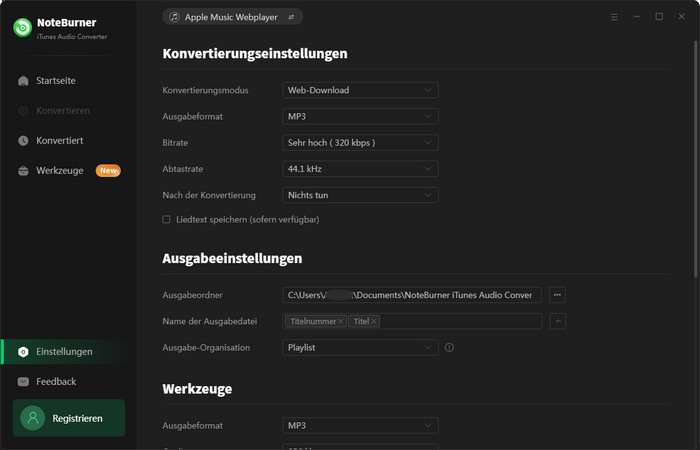Add a filename tag with plus button
700x450 pixels.
click(x=558, y=321)
